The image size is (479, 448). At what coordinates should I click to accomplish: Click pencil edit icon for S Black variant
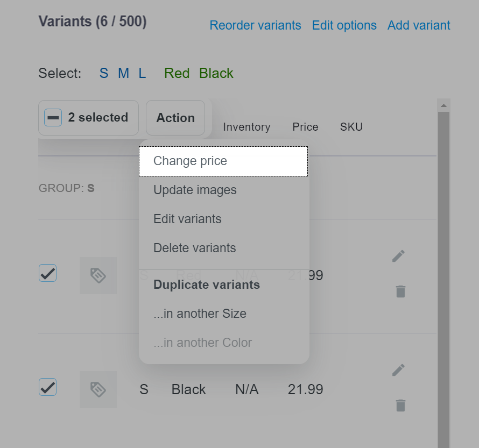(398, 370)
